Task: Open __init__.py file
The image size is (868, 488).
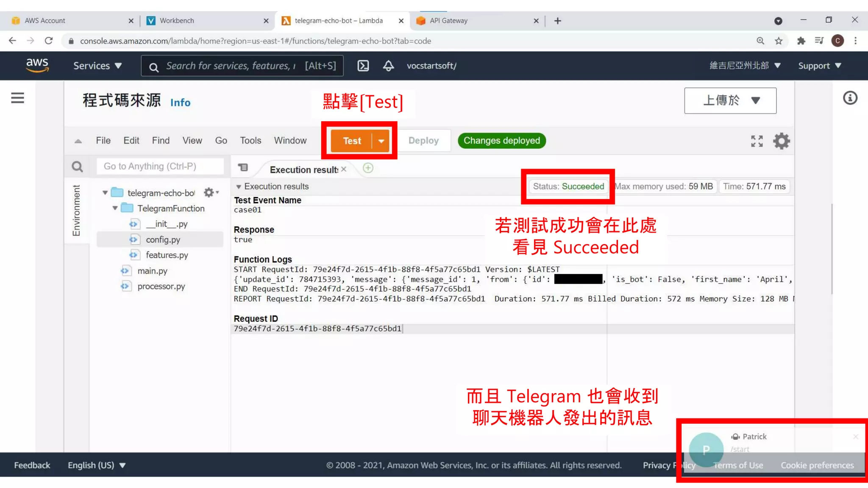Action: coord(166,224)
